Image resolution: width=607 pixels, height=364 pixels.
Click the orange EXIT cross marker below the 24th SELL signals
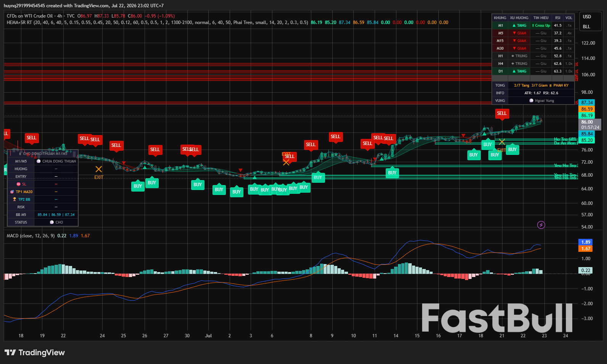tap(98, 169)
